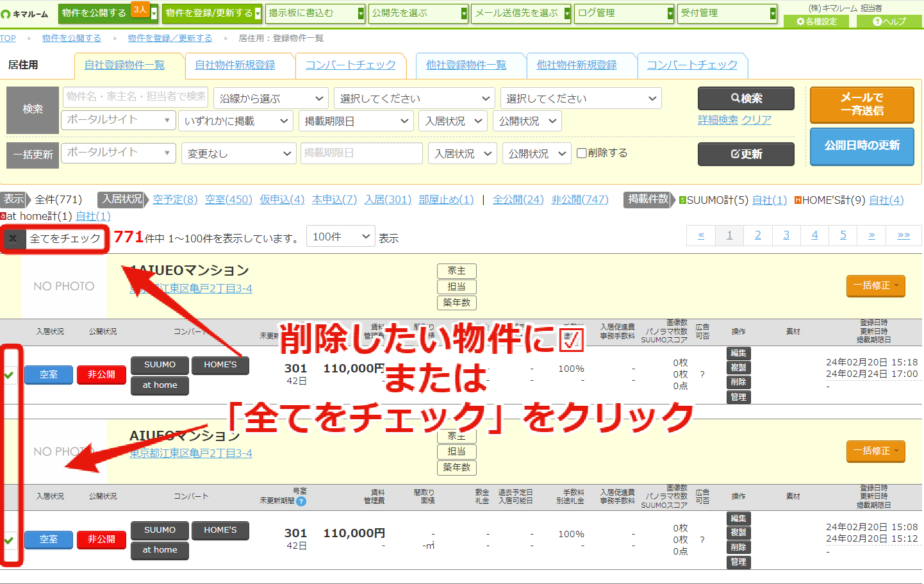This screenshot has width=924, height=584.
Task: Click first listing's 家主 button
Action: pos(456,271)
